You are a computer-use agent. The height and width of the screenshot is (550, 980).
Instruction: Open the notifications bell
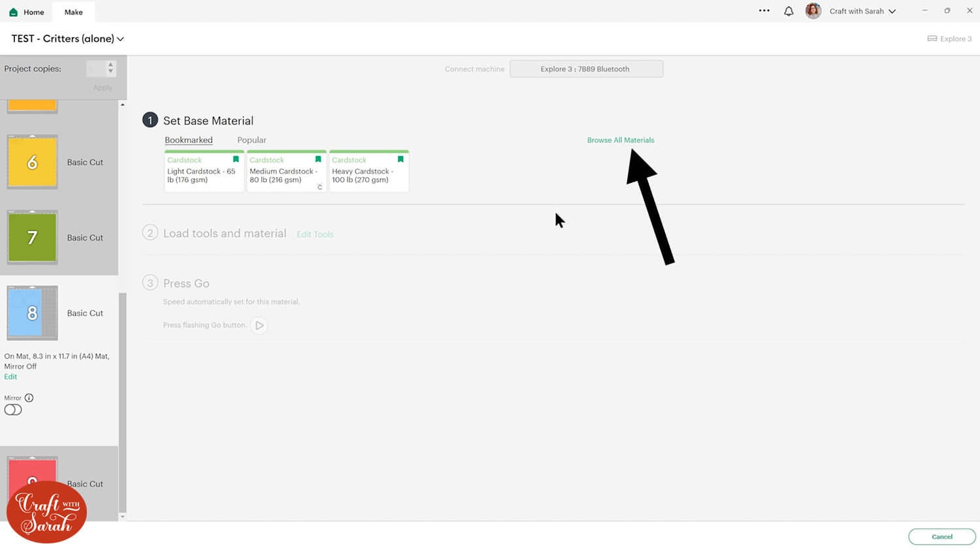[x=789, y=11]
